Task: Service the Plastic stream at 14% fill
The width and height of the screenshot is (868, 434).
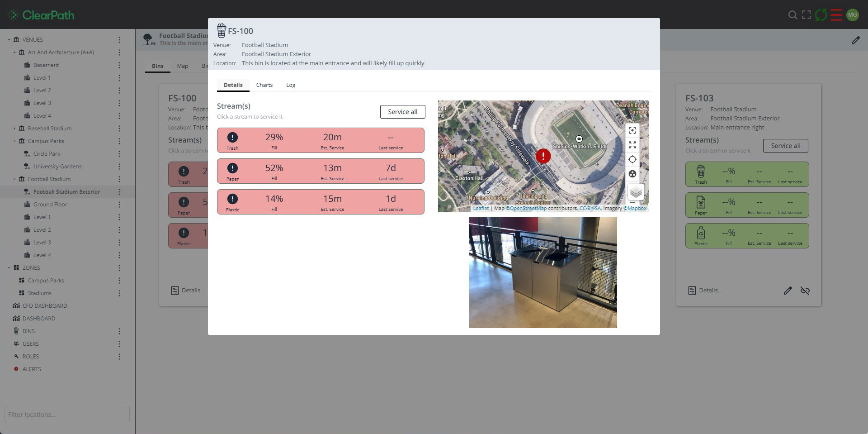Action: pos(321,202)
